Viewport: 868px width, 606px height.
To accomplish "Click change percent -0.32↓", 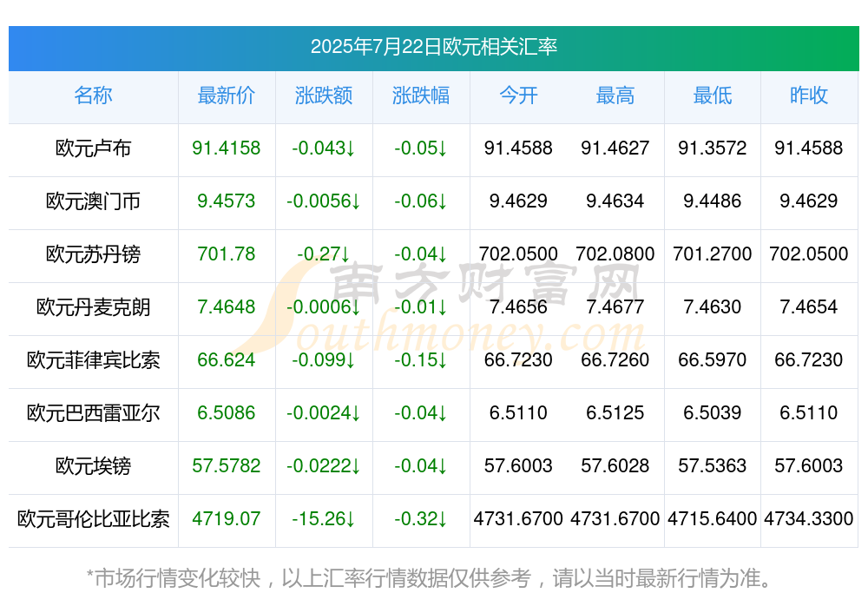I will [x=421, y=519].
